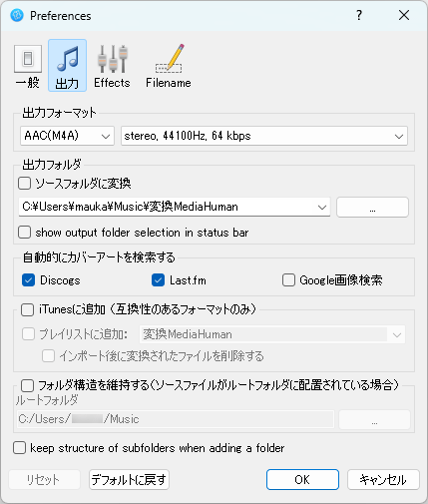
Task: Enable keep structure of subfolders when adding a folder
Action: pos(19,448)
